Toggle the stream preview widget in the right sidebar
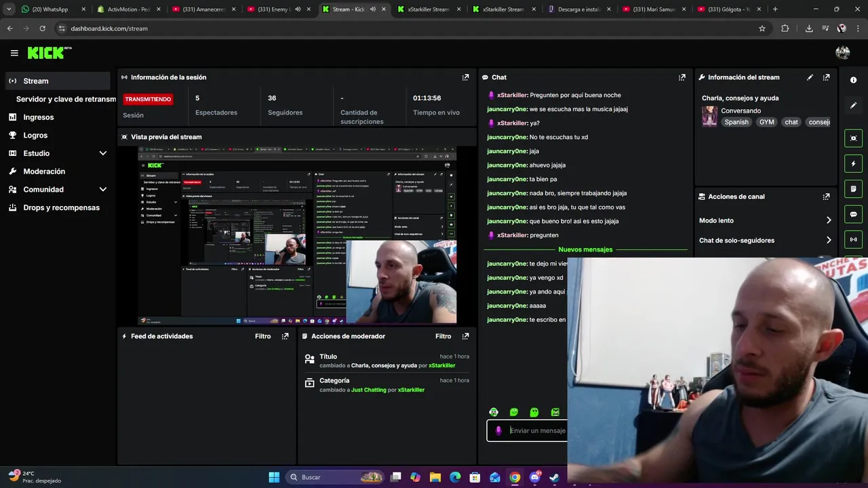The width and height of the screenshot is (868, 488). (853, 138)
